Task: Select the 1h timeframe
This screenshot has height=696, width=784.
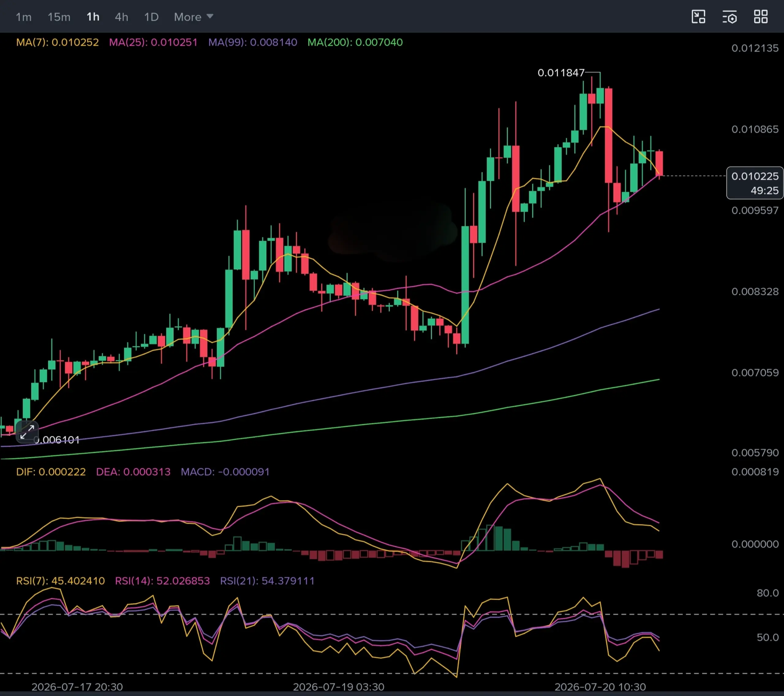Action: [x=93, y=17]
